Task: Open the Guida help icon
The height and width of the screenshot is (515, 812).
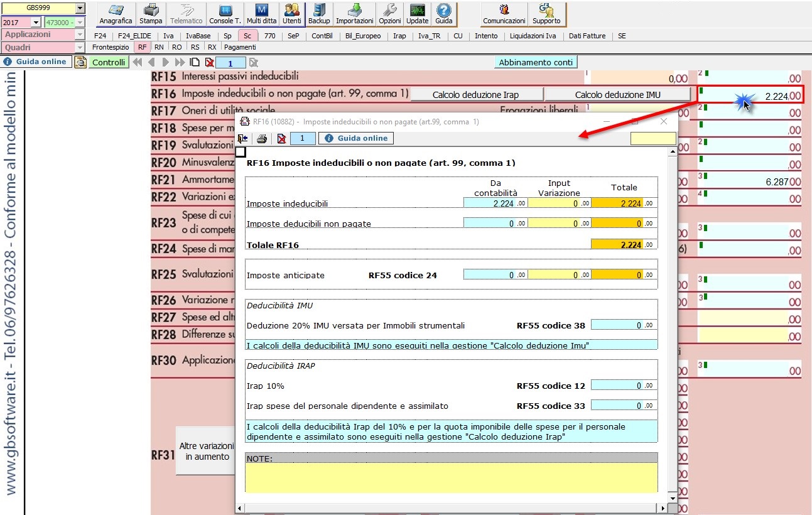Action: tap(444, 14)
